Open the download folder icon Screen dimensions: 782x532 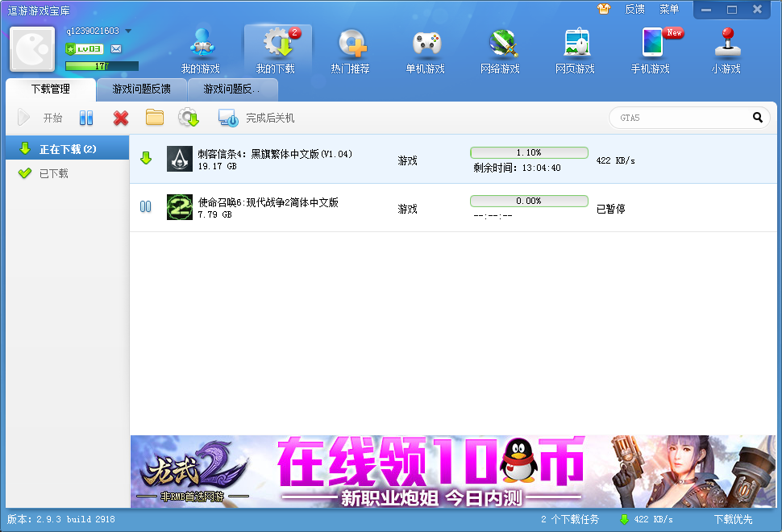[155, 118]
